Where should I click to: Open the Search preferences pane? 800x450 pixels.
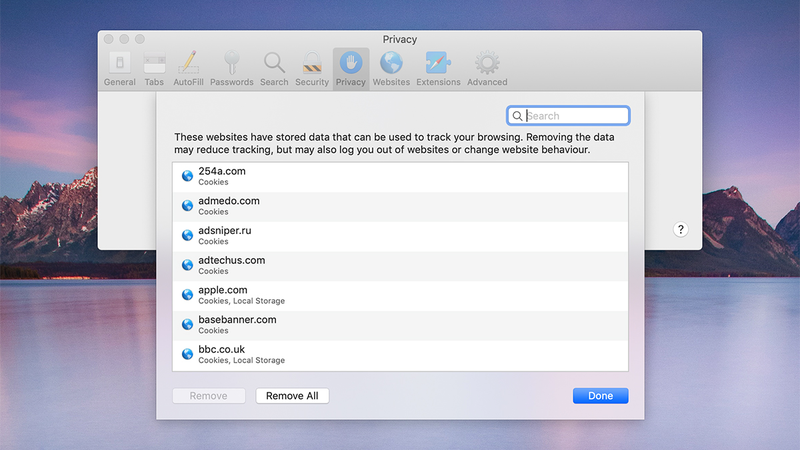point(274,69)
